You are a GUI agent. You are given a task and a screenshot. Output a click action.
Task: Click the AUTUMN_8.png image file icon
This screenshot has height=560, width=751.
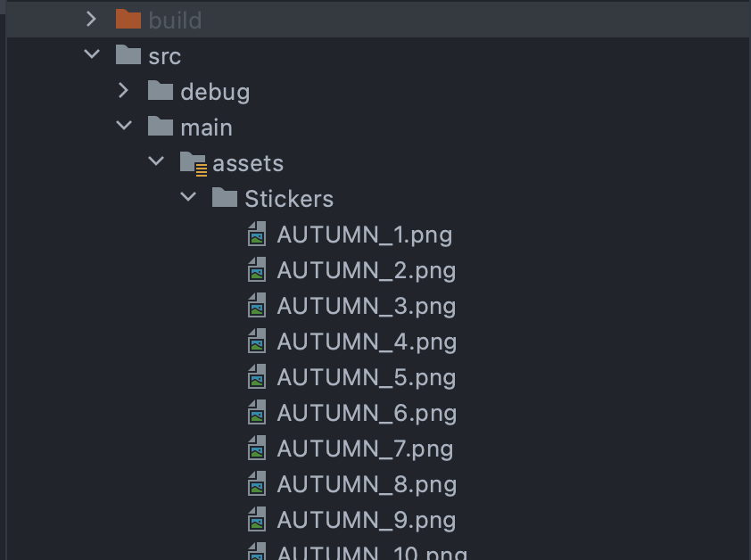point(257,484)
